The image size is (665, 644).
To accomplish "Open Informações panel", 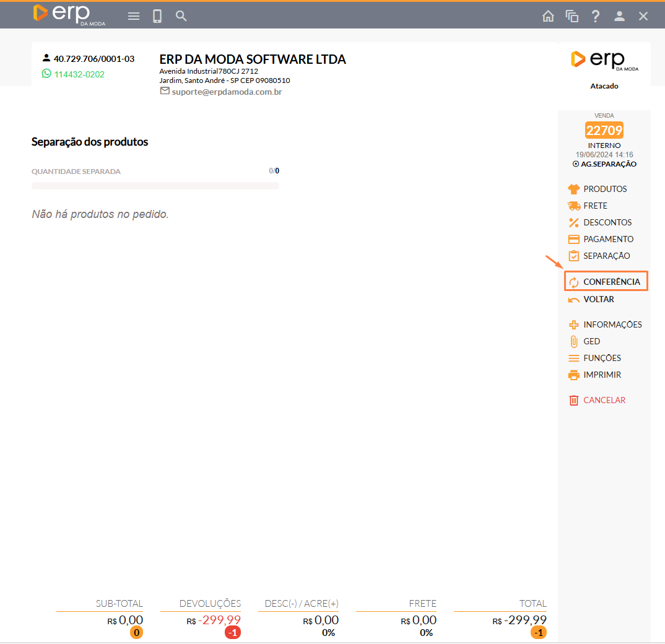I will [612, 324].
